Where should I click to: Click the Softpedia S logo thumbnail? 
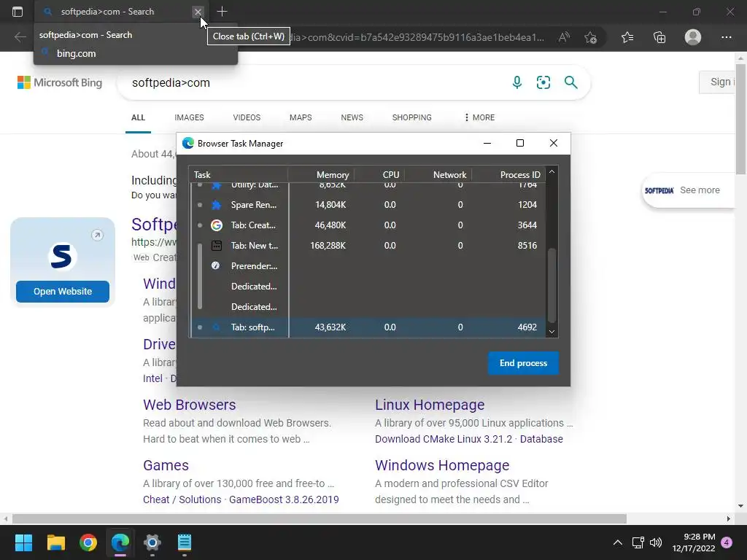click(63, 256)
